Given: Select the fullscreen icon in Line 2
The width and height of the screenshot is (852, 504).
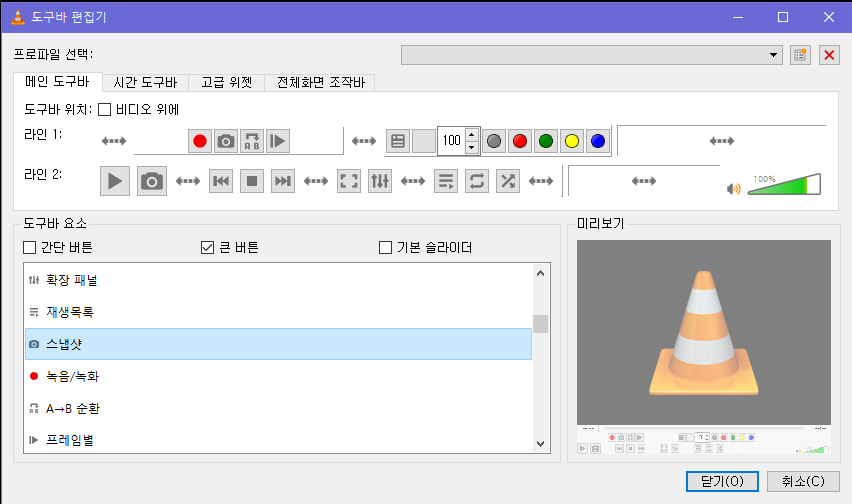Looking at the screenshot, I should click(x=349, y=181).
